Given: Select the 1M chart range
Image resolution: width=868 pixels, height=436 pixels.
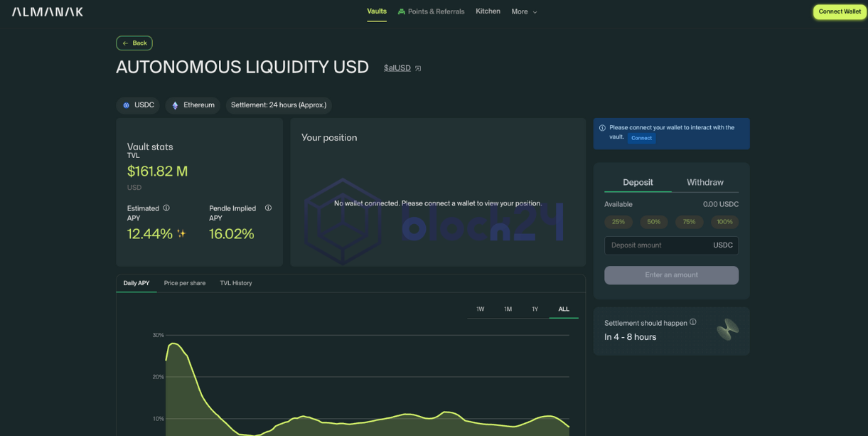Looking at the screenshot, I should point(508,309).
